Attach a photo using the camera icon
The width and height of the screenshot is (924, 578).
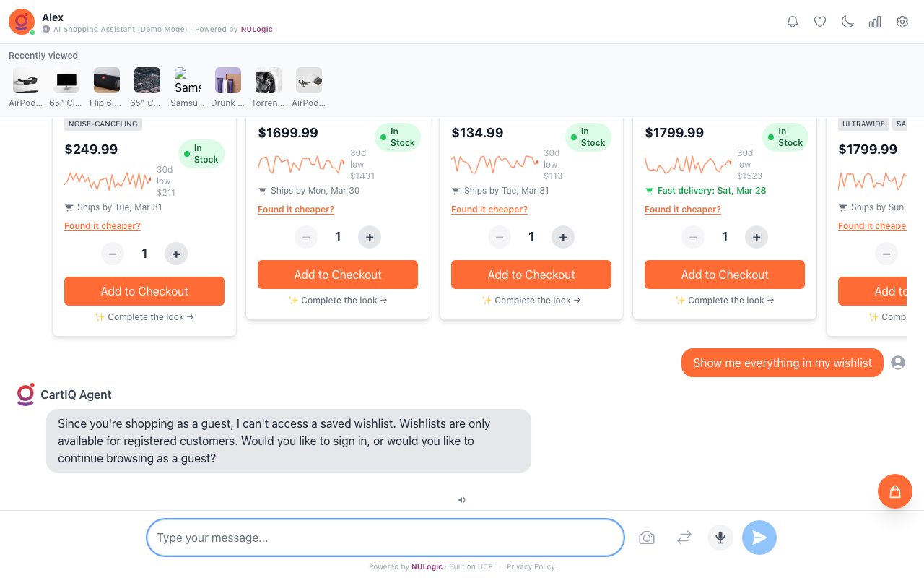(647, 538)
